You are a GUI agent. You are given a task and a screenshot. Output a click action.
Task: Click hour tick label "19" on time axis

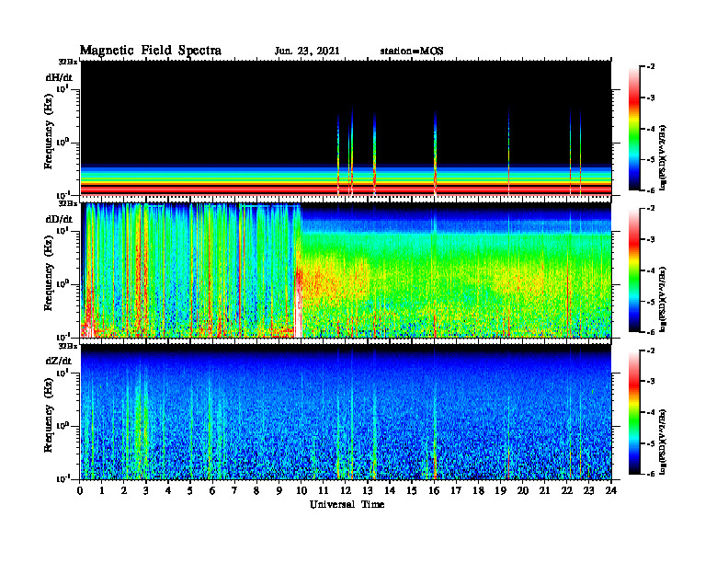(500, 490)
